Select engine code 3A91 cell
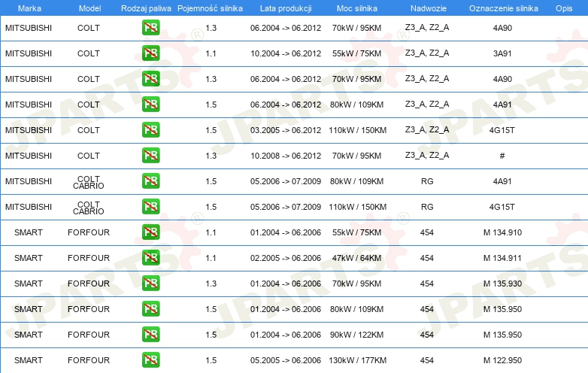588x373 pixels. click(x=502, y=53)
